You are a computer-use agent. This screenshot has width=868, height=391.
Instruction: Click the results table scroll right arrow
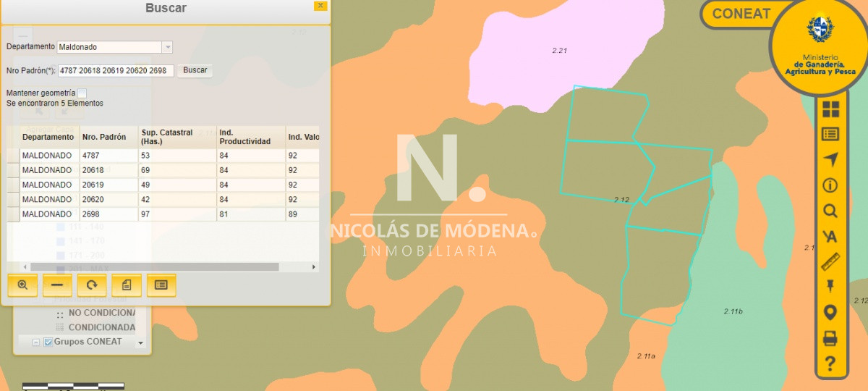[314, 267]
